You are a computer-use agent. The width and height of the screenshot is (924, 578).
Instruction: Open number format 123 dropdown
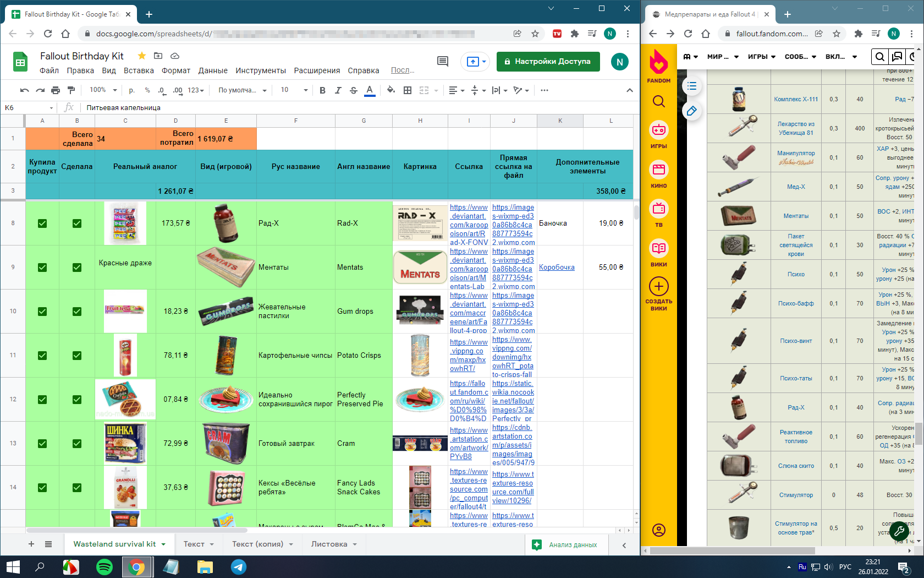pyautogui.click(x=196, y=90)
